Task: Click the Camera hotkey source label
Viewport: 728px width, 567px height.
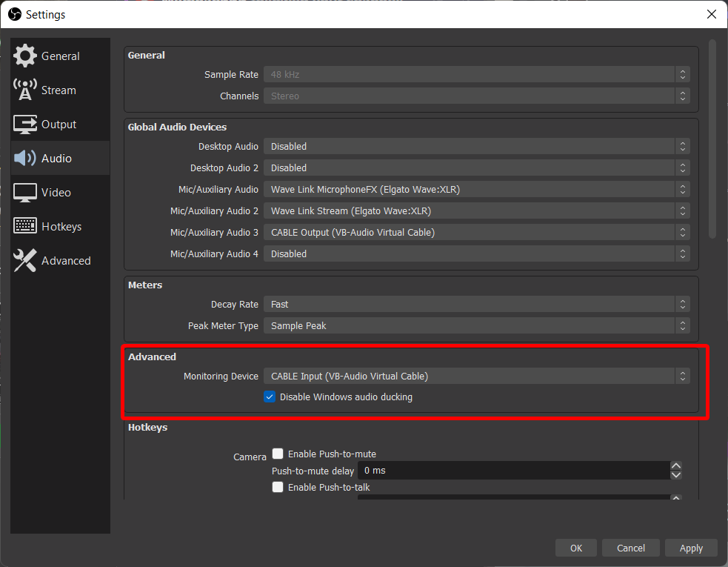Action: click(250, 457)
